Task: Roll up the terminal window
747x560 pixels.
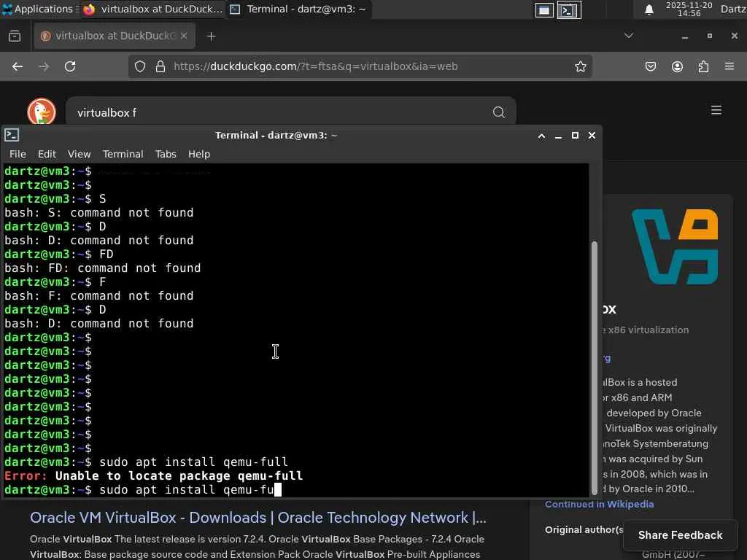Action: coord(542,136)
